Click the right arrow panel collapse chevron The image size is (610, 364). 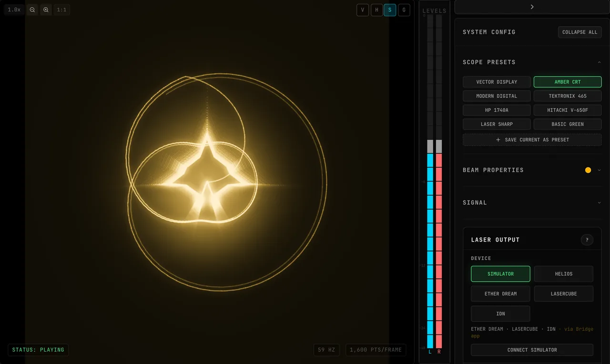[532, 7]
